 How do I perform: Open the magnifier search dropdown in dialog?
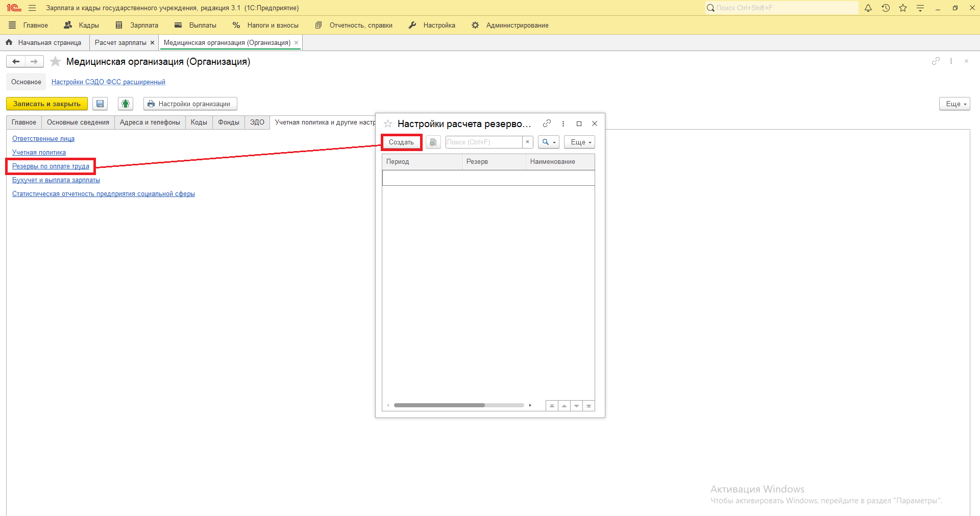[x=549, y=142]
